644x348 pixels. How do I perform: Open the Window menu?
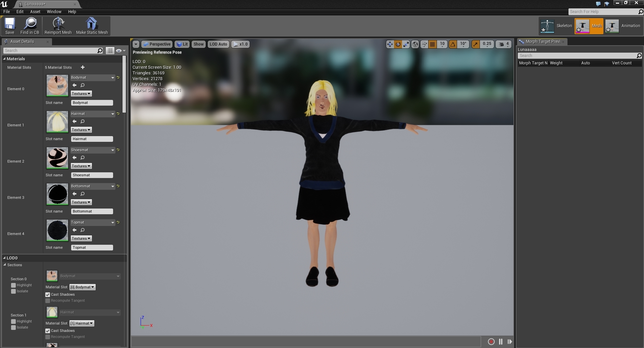pyautogui.click(x=54, y=11)
